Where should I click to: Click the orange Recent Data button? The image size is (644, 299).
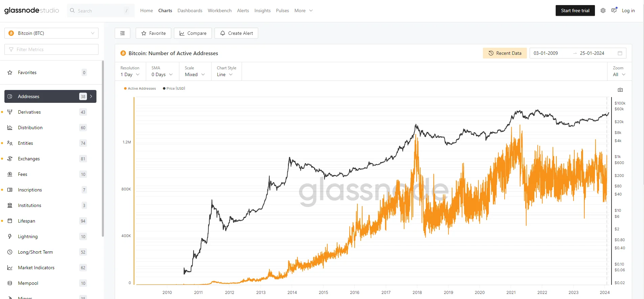click(505, 53)
